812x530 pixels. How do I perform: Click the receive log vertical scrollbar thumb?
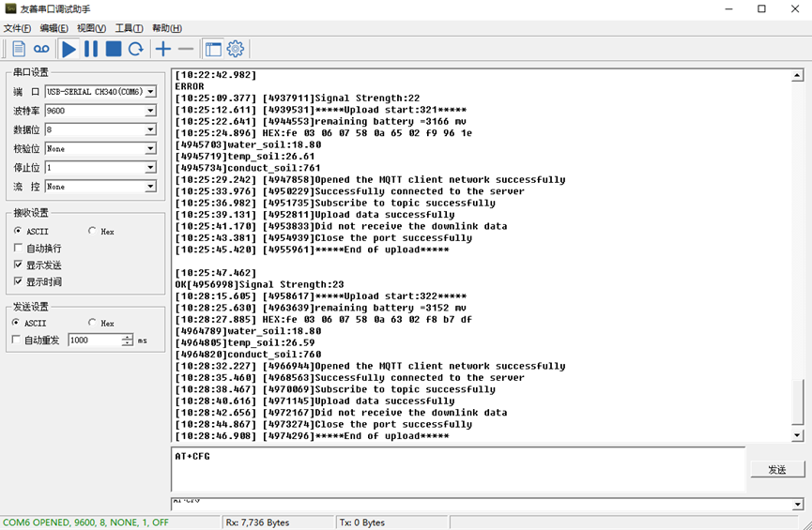(x=798, y=401)
